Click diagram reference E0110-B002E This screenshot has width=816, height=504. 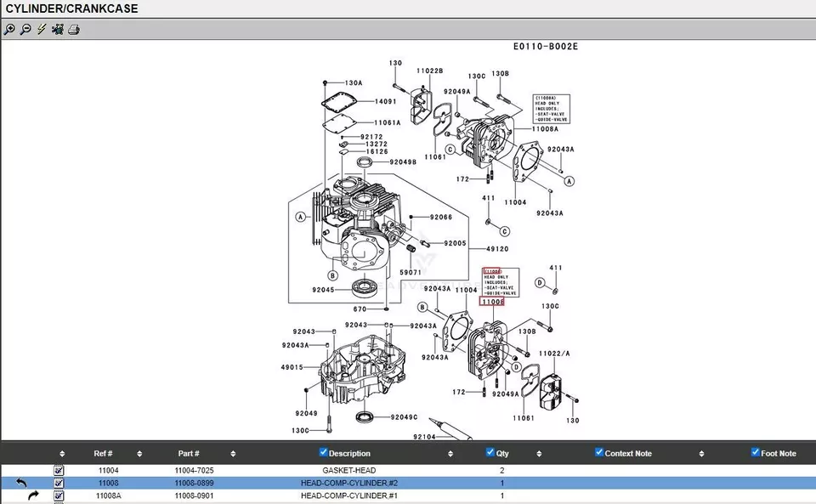(x=544, y=46)
